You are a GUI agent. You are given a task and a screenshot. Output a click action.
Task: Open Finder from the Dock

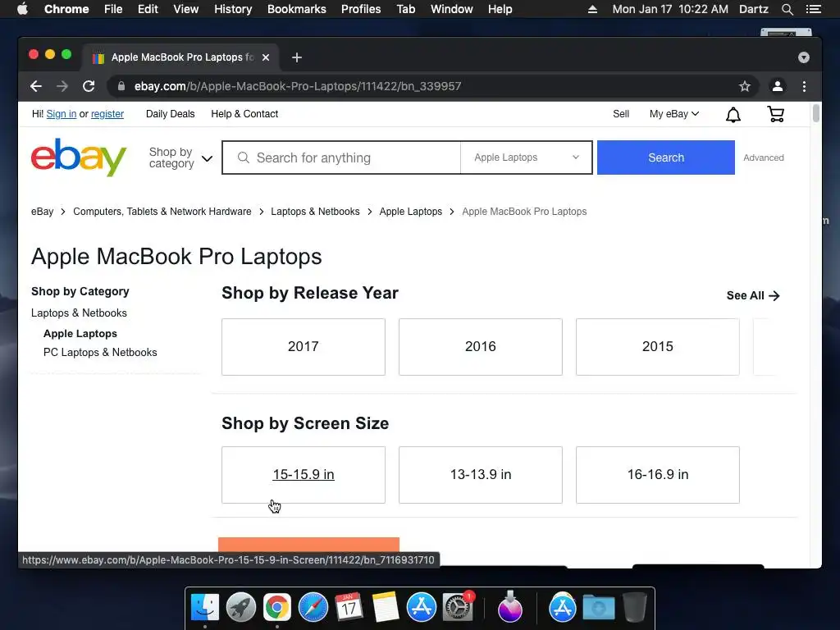tap(205, 608)
